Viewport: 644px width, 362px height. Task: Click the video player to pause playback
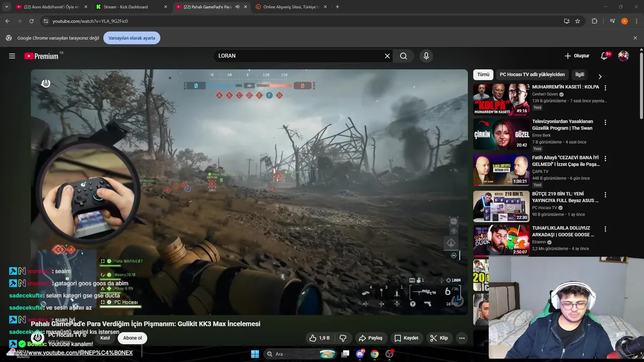tap(249, 191)
